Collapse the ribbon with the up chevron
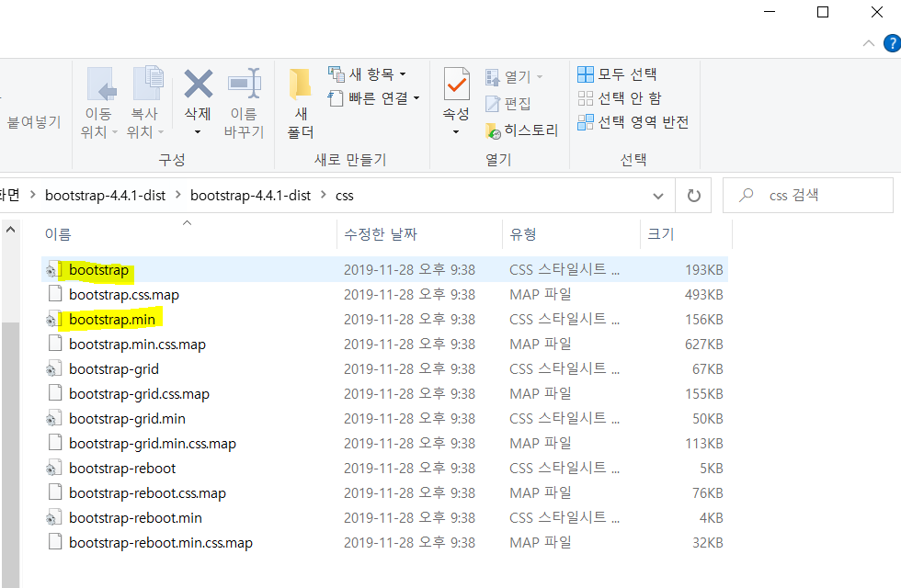 click(869, 44)
